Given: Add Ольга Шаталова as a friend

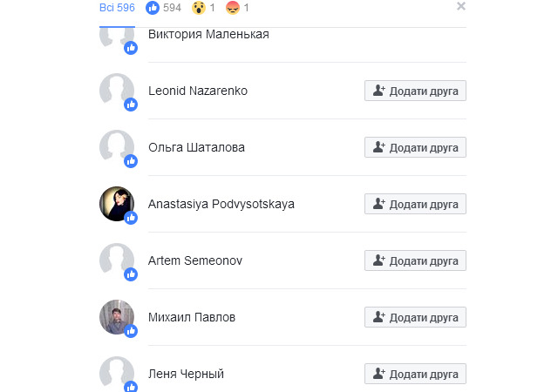Looking at the screenshot, I should [415, 147].
